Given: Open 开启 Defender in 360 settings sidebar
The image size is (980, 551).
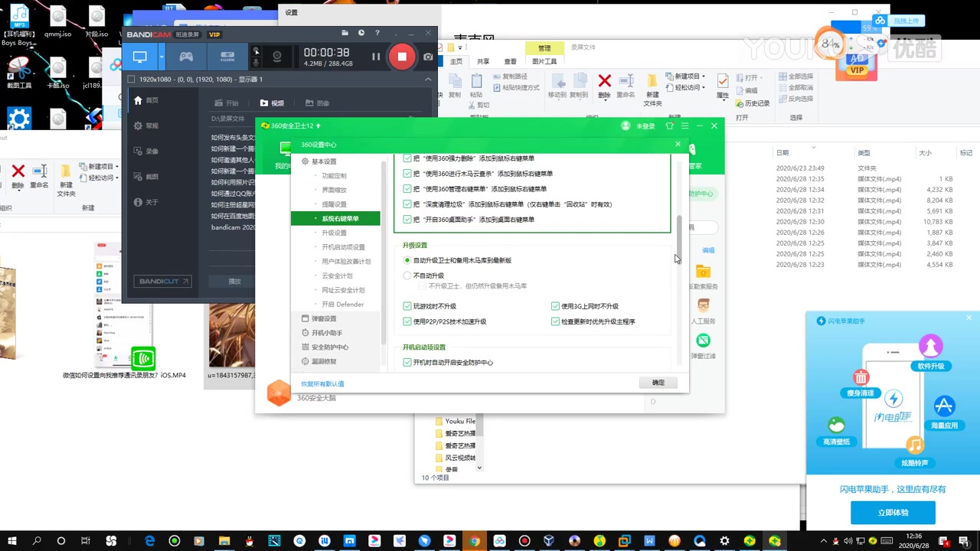Looking at the screenshot, I should point(342,305).
